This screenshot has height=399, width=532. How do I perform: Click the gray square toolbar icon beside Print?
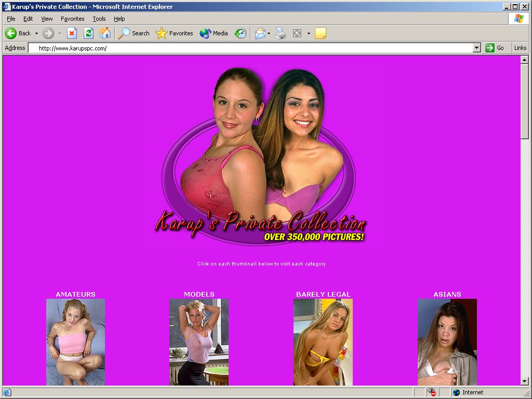(x=297, y=33)
